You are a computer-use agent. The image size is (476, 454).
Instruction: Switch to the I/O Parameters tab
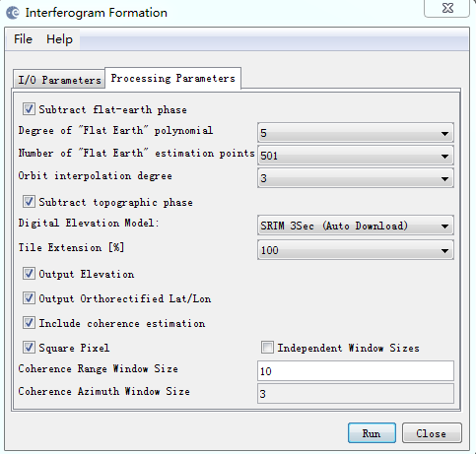[59, 80]
